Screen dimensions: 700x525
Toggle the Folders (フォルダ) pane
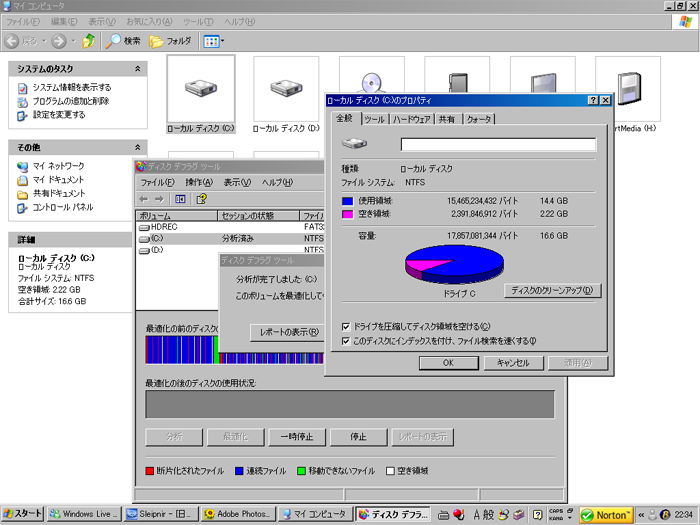[170, 41]
